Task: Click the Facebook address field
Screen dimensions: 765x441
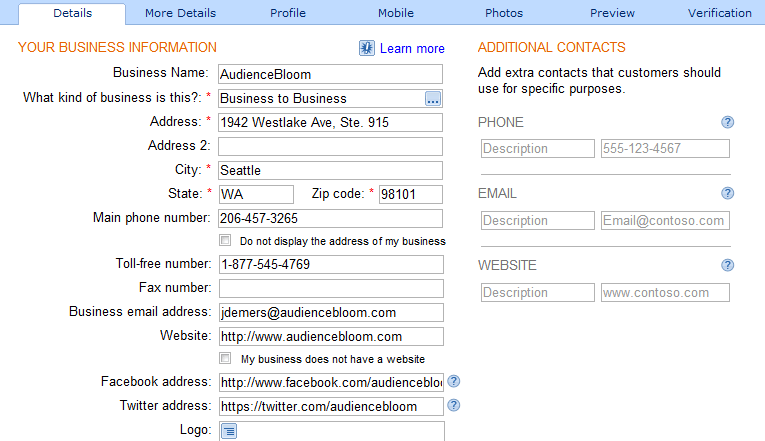Action: (331, 382)
